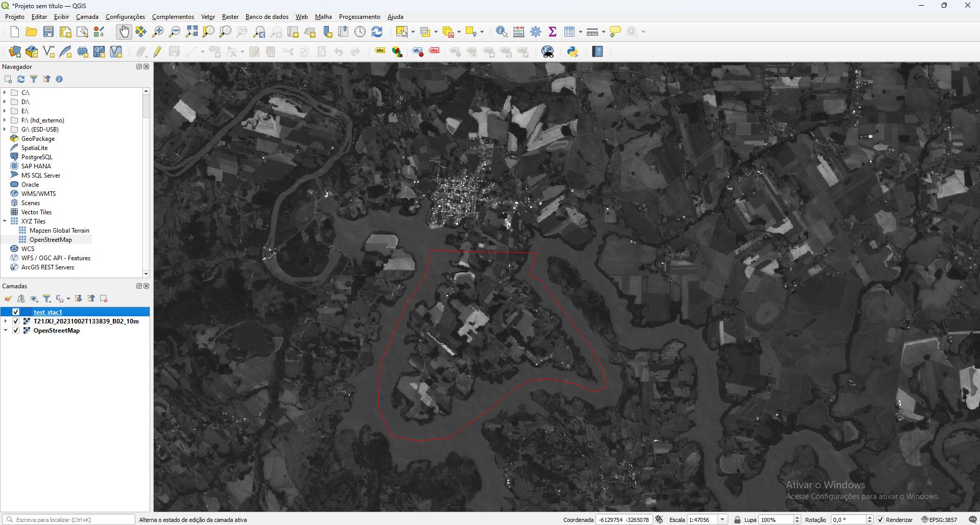
Task: Expand the D:\ drive
Action: (5, 102)
